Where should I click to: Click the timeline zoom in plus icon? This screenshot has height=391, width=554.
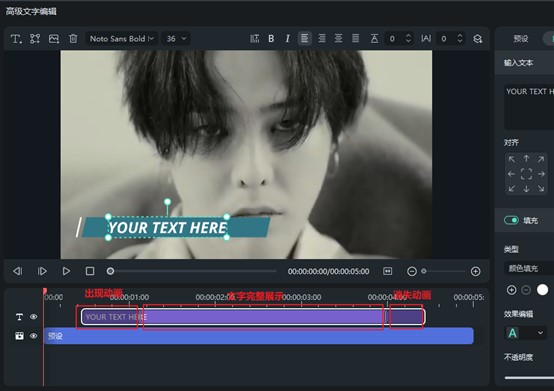point(476,271)
